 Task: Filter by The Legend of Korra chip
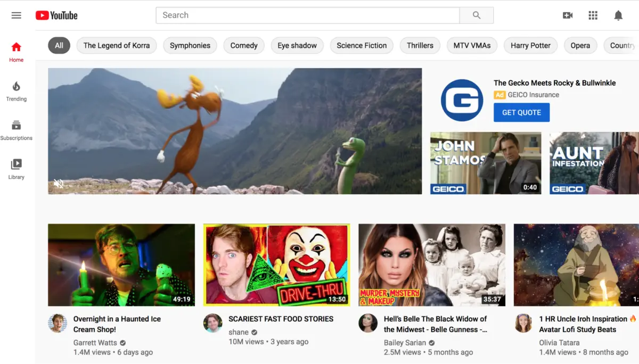(x=117, y=46)
